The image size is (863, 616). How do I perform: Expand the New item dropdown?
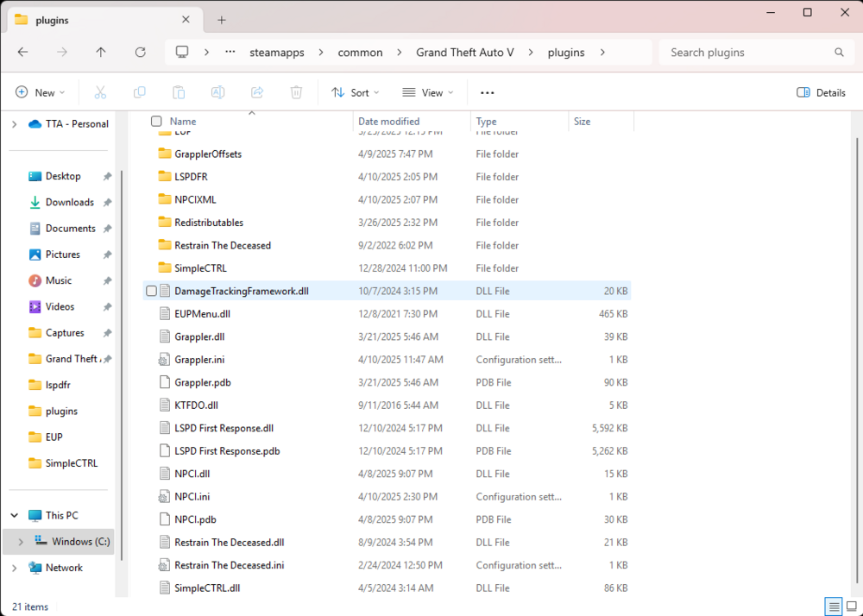(x=40, y=92)
